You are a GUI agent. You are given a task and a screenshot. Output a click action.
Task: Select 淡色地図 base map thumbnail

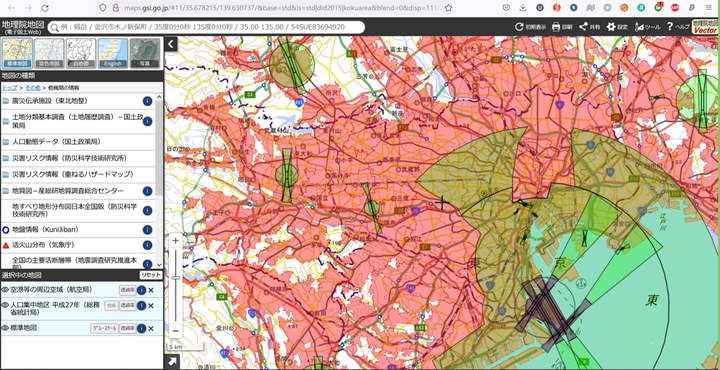(x=49, y=53)
